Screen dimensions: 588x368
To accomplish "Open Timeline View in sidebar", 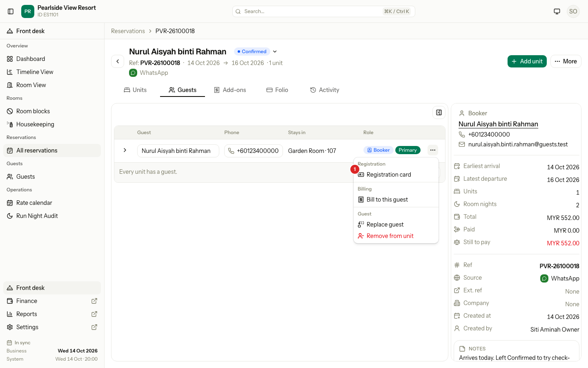I will click(x=52, y=72).
